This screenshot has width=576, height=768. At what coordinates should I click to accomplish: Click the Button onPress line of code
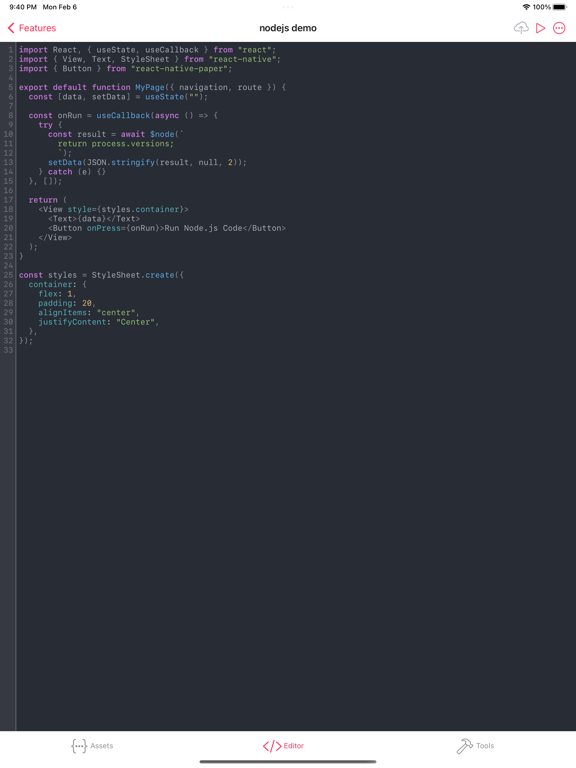167,228
